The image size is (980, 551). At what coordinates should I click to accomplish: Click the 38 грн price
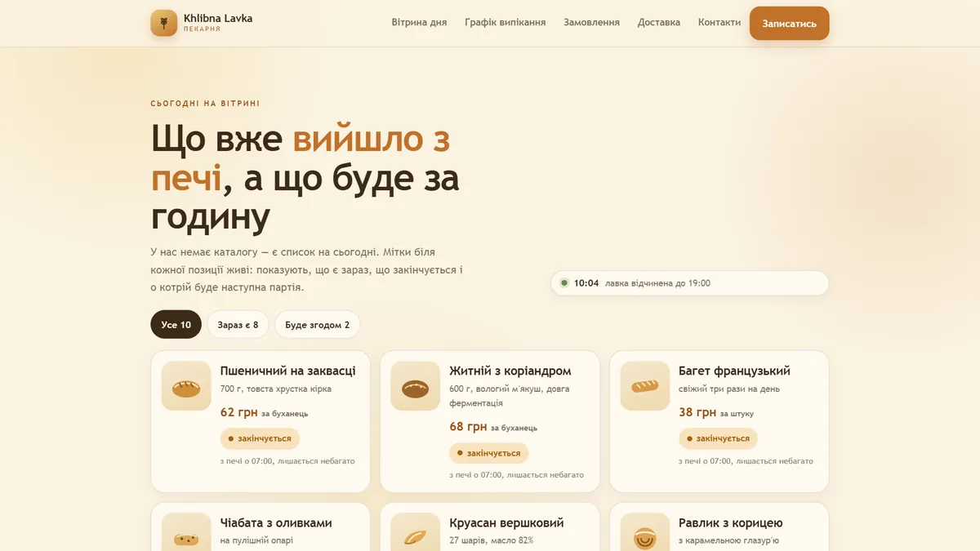tap(698, 413)
